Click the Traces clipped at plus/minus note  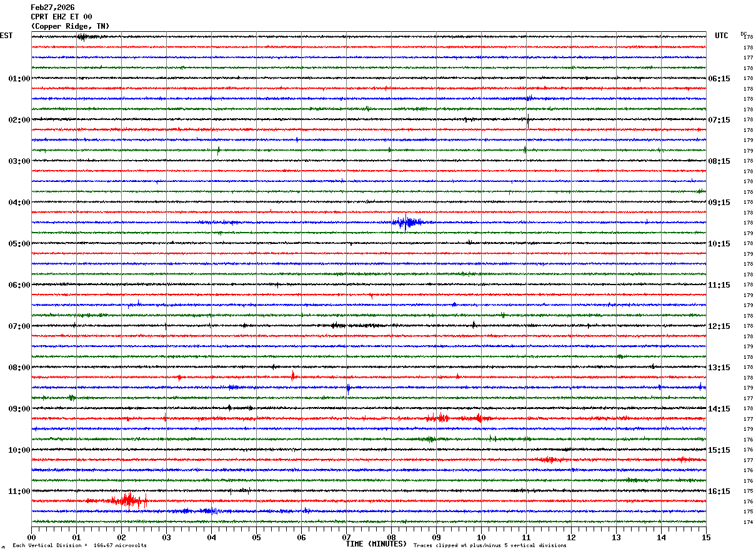(490, 546)
